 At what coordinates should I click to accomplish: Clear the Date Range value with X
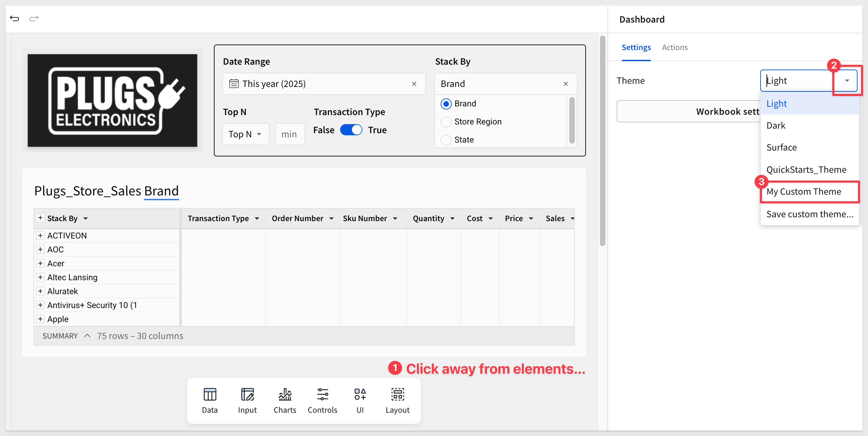pyautogui.click(x=414, y=84)
